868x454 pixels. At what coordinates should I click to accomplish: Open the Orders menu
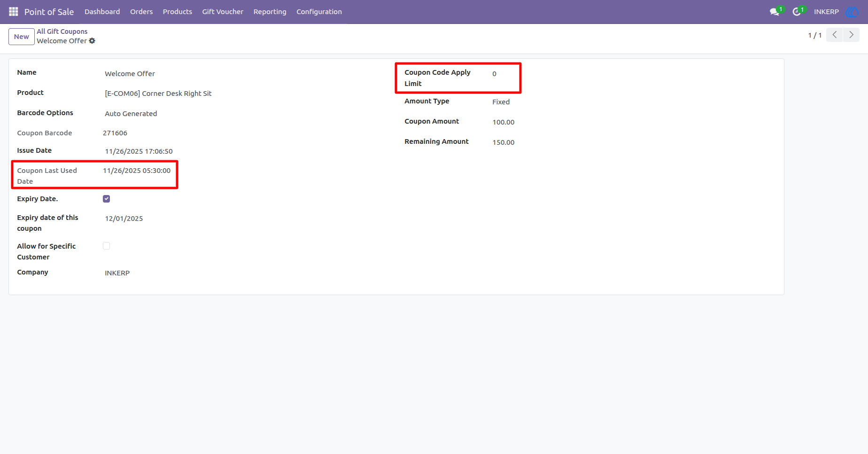pos(141,12)
